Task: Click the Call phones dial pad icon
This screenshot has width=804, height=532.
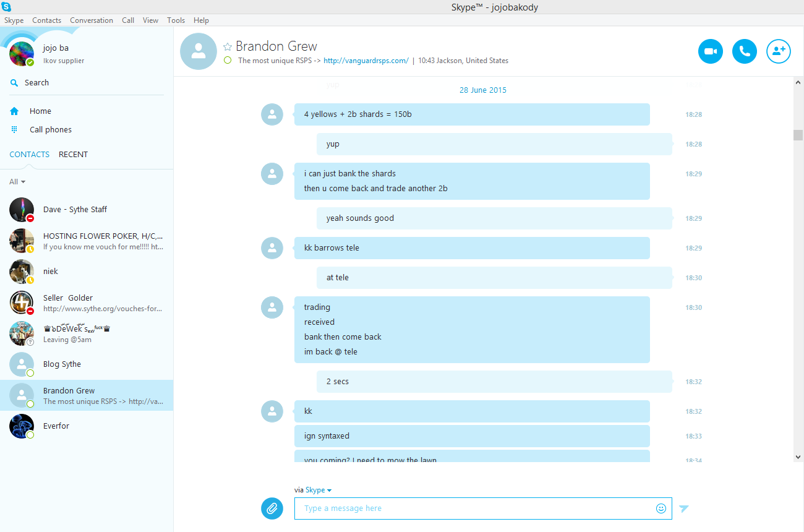Action: point(14,130)
